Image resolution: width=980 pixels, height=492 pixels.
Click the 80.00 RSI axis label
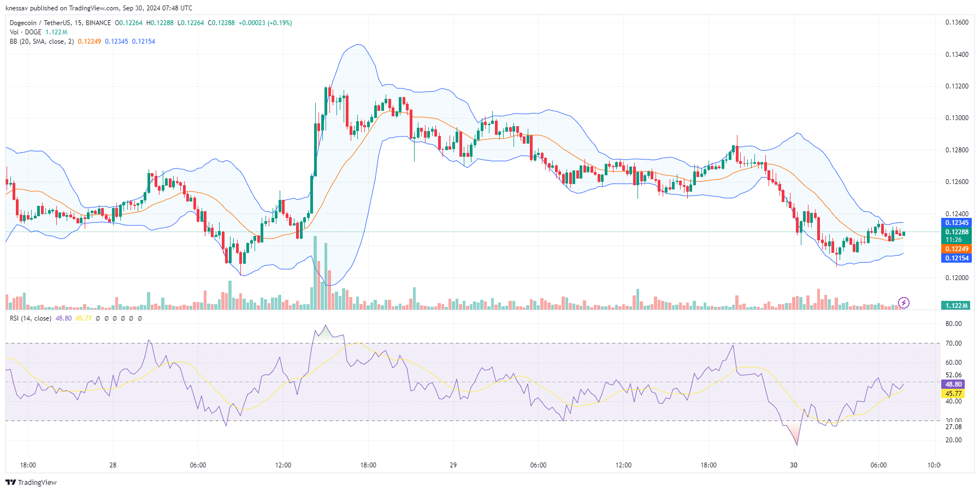(x=954, y=324)
